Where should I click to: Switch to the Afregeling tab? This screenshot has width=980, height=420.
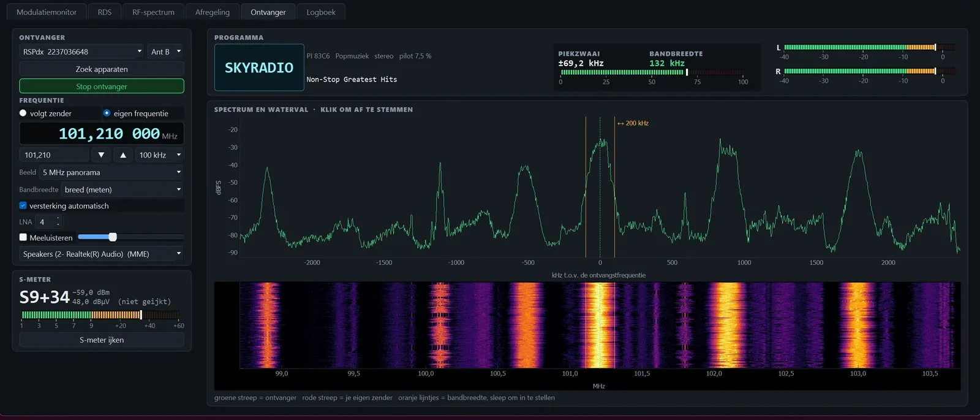[213, 12]
